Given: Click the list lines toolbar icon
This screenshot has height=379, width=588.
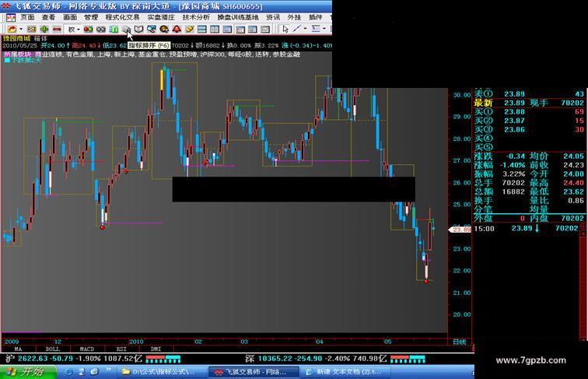Looking at the screenshot, I should point(316,29).
